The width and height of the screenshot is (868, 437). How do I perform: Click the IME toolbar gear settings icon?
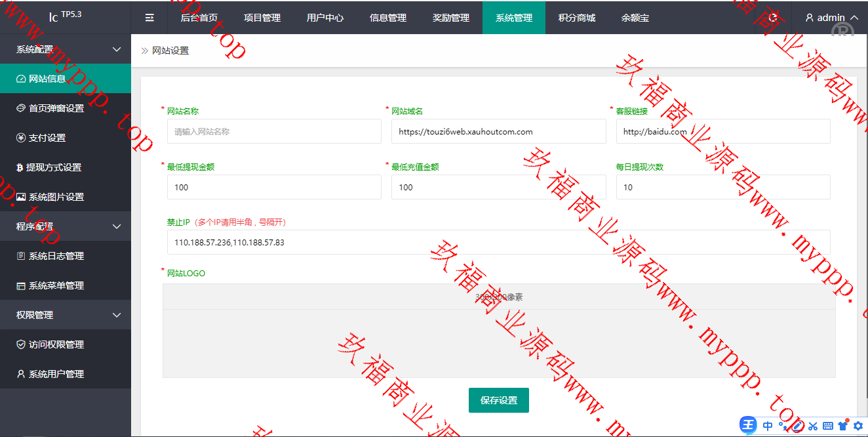pyautogui.click(x=858, y=426)
